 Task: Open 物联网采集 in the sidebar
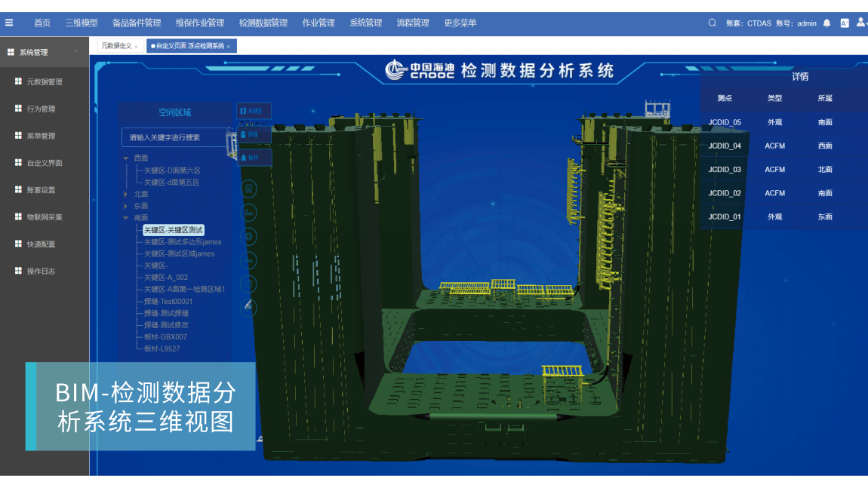[x=45, y=217]
